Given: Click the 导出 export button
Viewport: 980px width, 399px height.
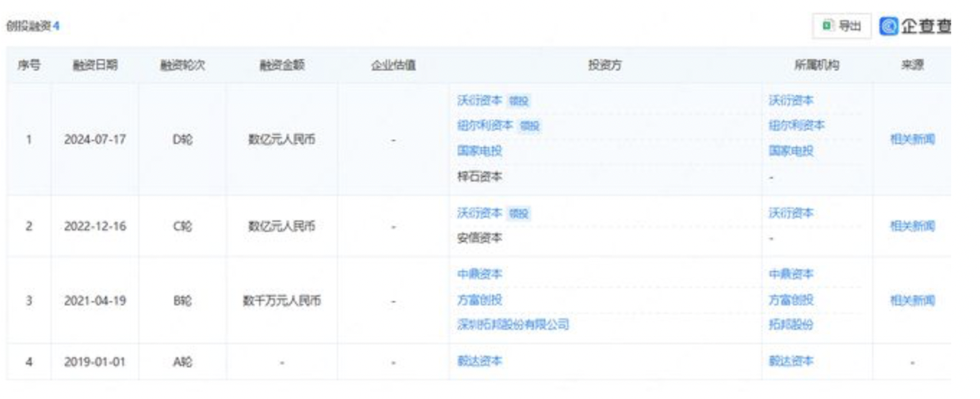Looking at the screenshot, I should click(841, 26).
